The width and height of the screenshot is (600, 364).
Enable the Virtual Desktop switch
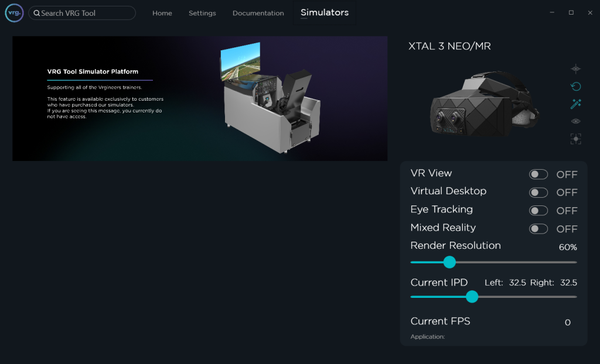click(538, 193)
